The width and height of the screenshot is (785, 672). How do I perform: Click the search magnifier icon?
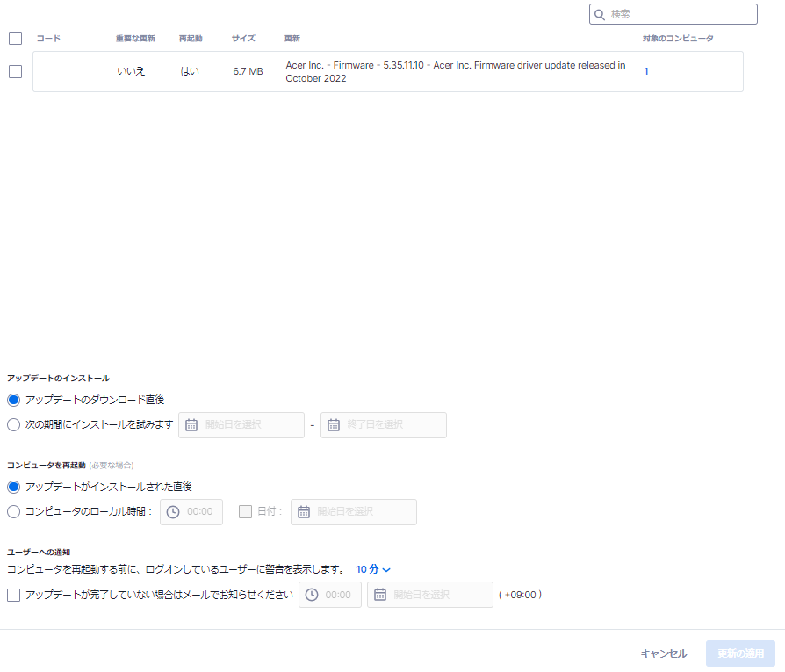pos(599,15)
